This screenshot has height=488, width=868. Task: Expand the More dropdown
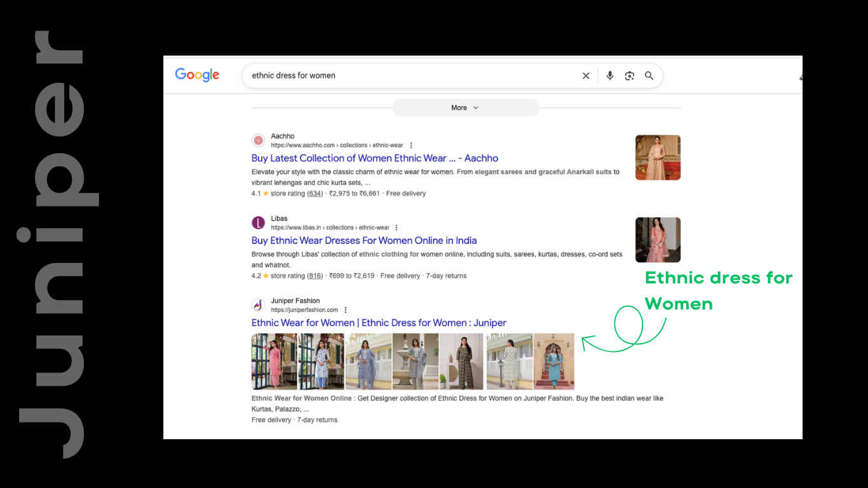click(x=466, y=108)
